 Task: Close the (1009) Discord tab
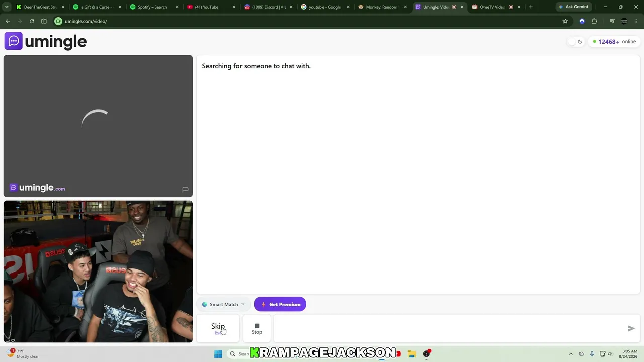pos(291,7)
